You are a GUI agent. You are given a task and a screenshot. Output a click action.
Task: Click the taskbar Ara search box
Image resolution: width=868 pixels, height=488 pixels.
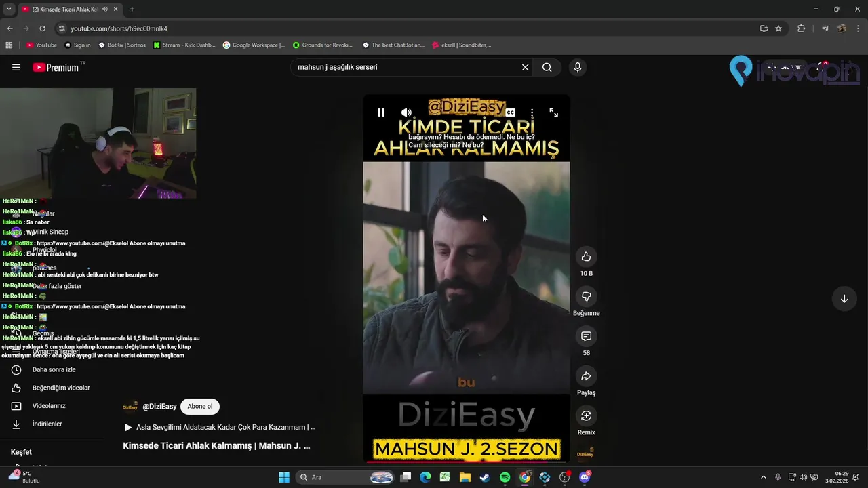click(x=346, y=477)
